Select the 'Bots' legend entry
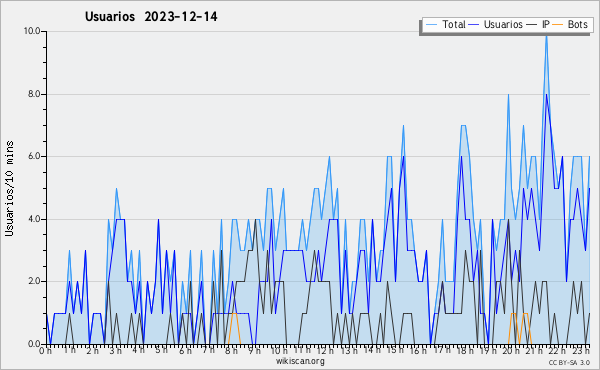600x370 pixels. (x=577, y=24)
